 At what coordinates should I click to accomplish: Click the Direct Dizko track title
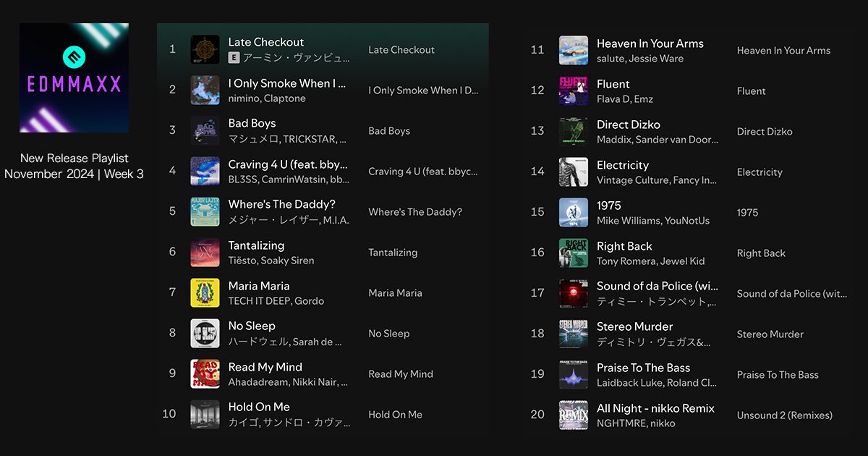click(629, 124)
